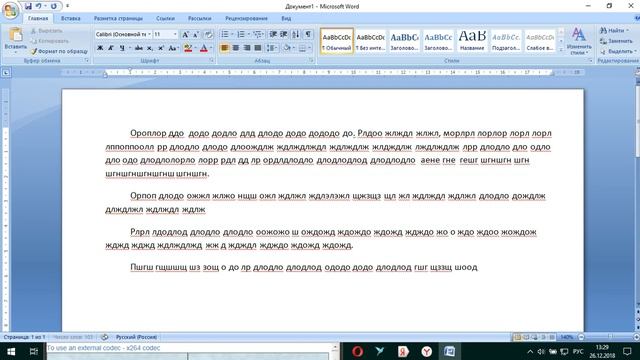Image resolution: width=640 pixels, height=360 pixels.
Task: Open bulleted list dropdown arrow
Action: (232, 35)
